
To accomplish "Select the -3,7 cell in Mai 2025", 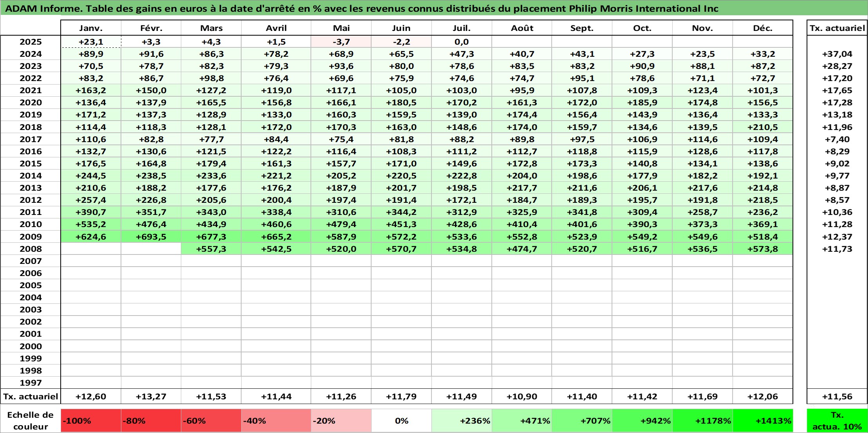I will pyautogui.click(x=341, y=41).
